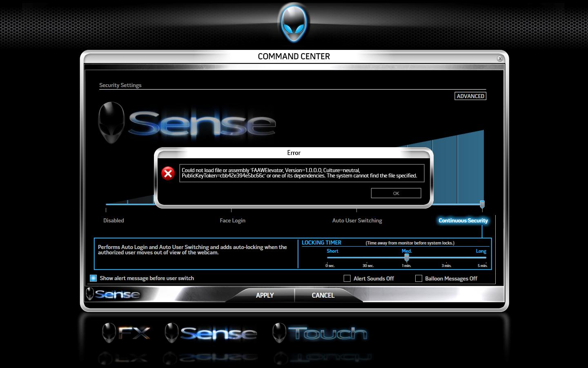588x368 pixels.
Task: Click the red error X icon
Action: point(168,173)
